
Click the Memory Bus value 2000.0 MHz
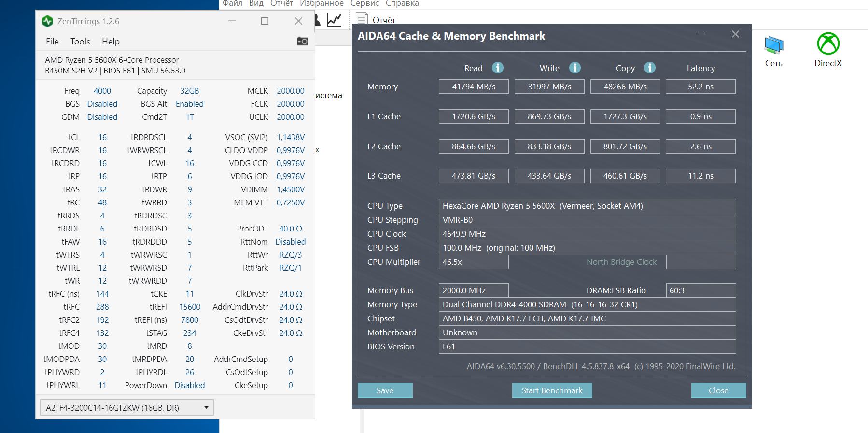(x=474, y=290)
